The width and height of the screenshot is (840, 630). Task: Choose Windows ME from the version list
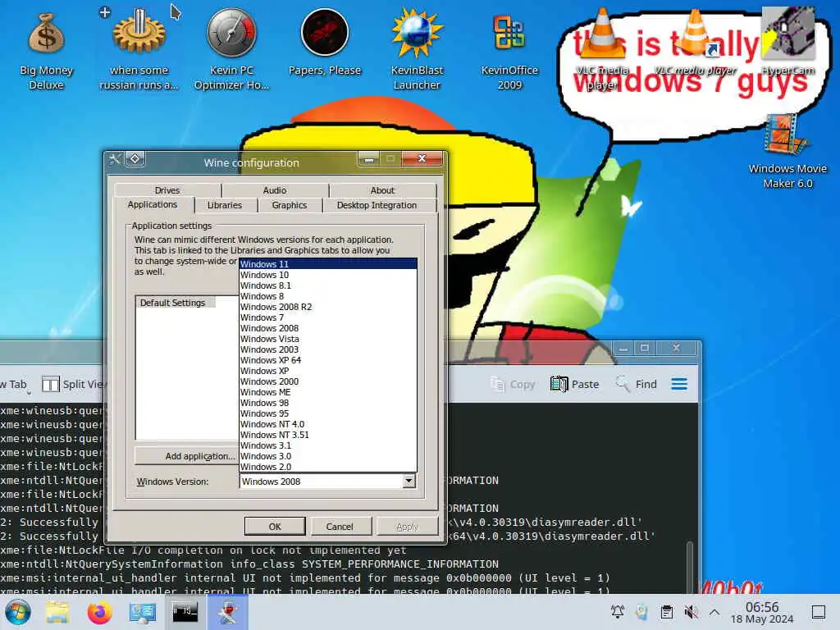coord(328,392)
